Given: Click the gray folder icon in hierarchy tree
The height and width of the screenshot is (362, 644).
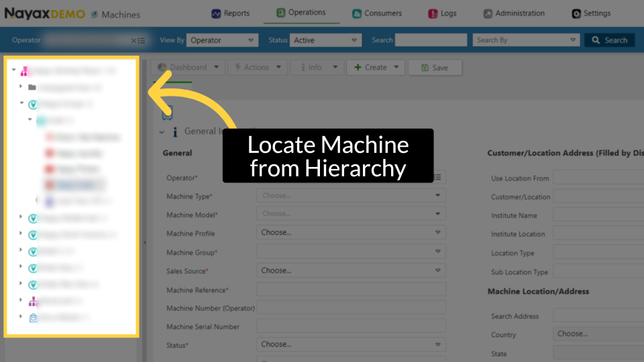Looking at the screenshot, I should [x=32, y=87].
